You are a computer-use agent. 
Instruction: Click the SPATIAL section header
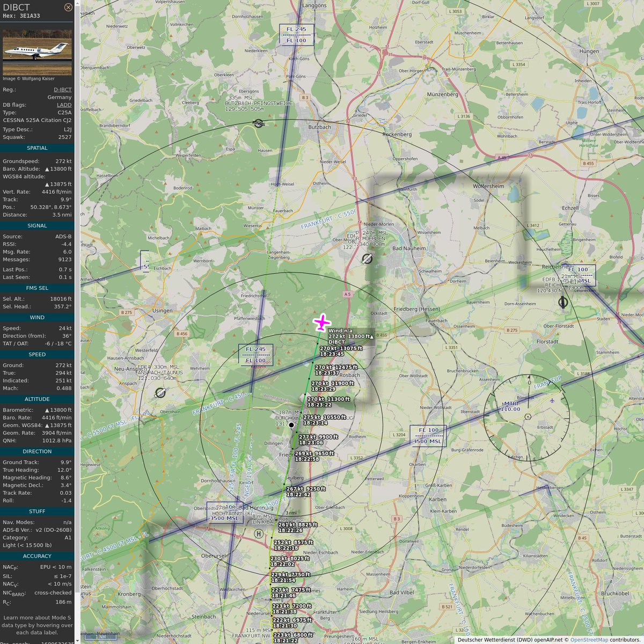tap(37, 148)
